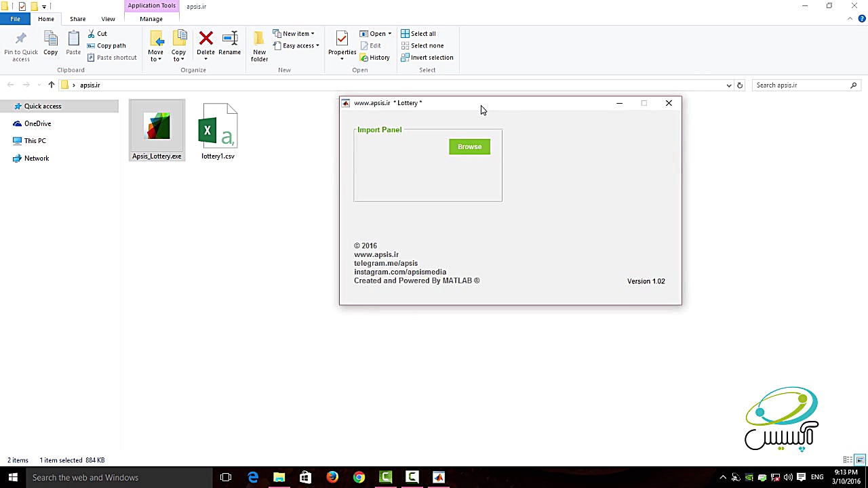Open the recent locations dropdown beside navigation arrows
The image size is (868, 488).
tap(38, 85)
